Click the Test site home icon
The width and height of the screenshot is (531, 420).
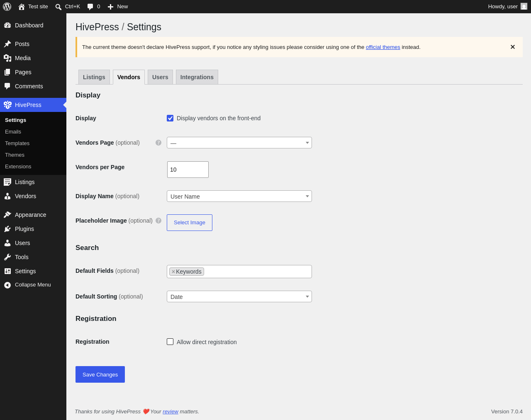point(22,7)
